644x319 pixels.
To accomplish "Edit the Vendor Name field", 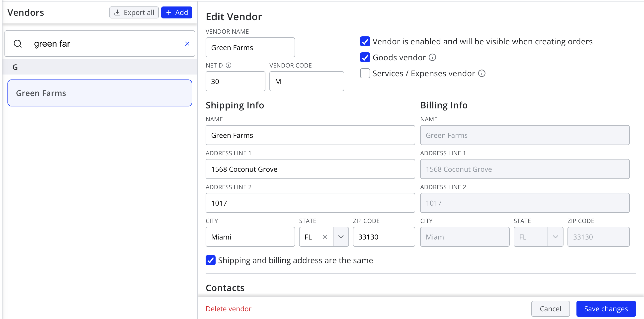I will (x=250, y=48).
